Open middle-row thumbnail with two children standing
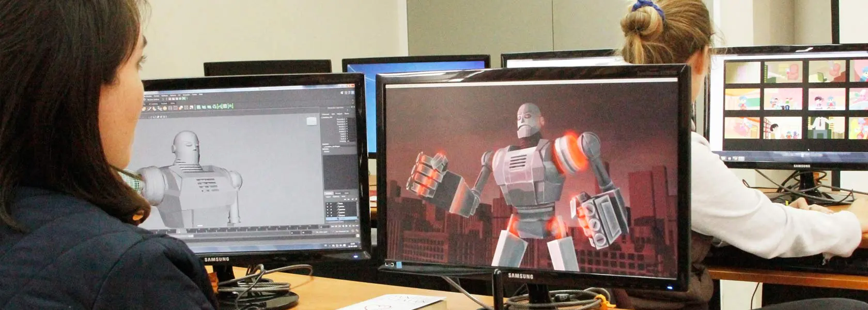868x310 pixels. point(827,99)
